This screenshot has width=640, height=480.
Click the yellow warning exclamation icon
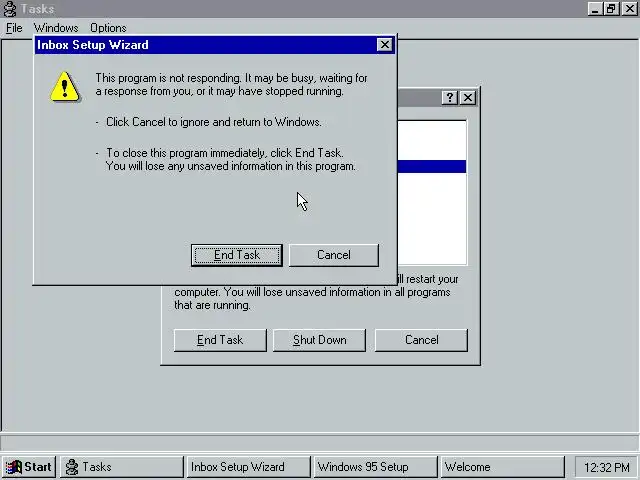pos(64,87)
